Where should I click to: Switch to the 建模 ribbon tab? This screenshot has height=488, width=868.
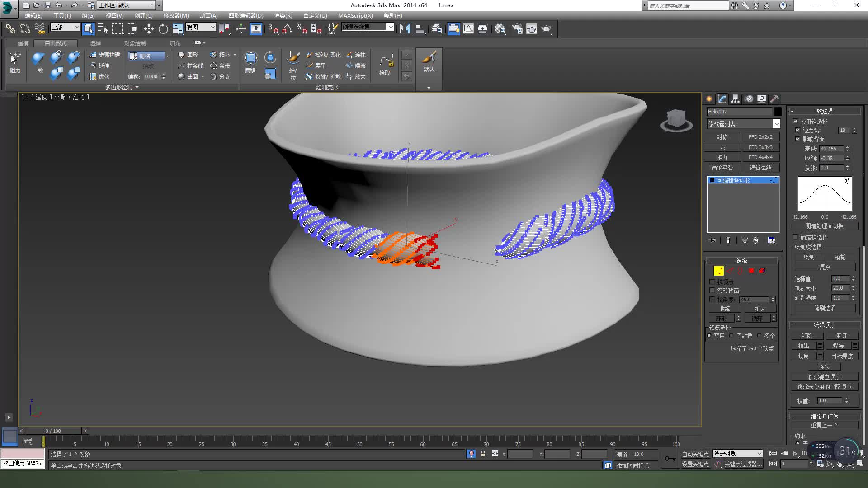(23, 43)
